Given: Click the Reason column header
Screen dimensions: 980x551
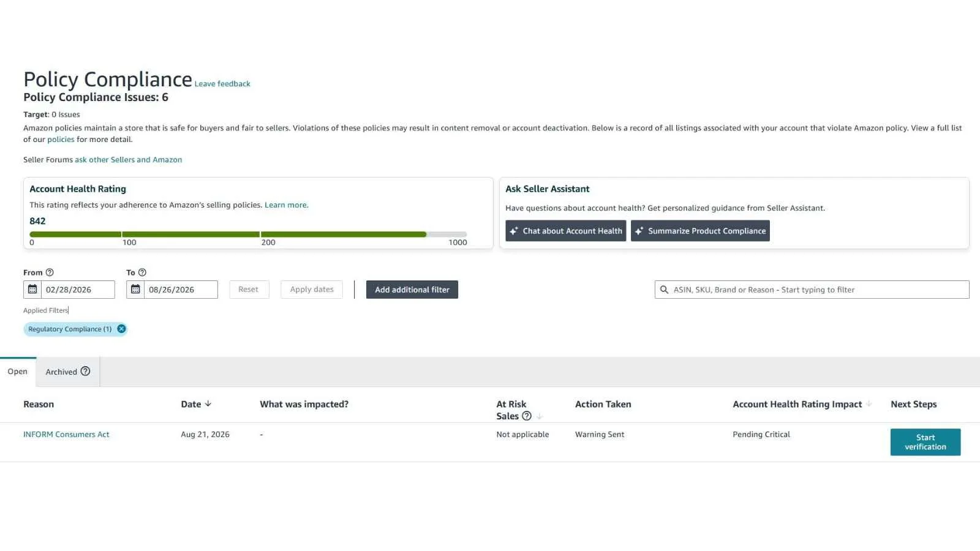Looking at the screenshot, I should click(x=39, y=404).
